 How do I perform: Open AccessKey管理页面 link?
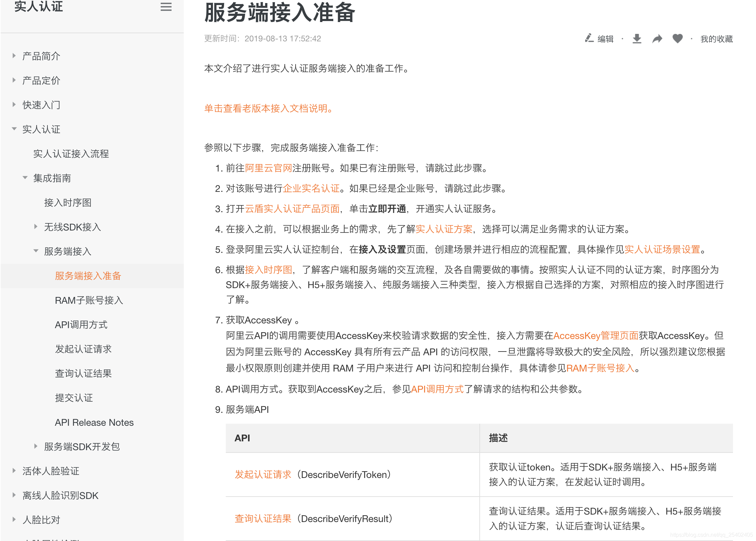(596, 336)
